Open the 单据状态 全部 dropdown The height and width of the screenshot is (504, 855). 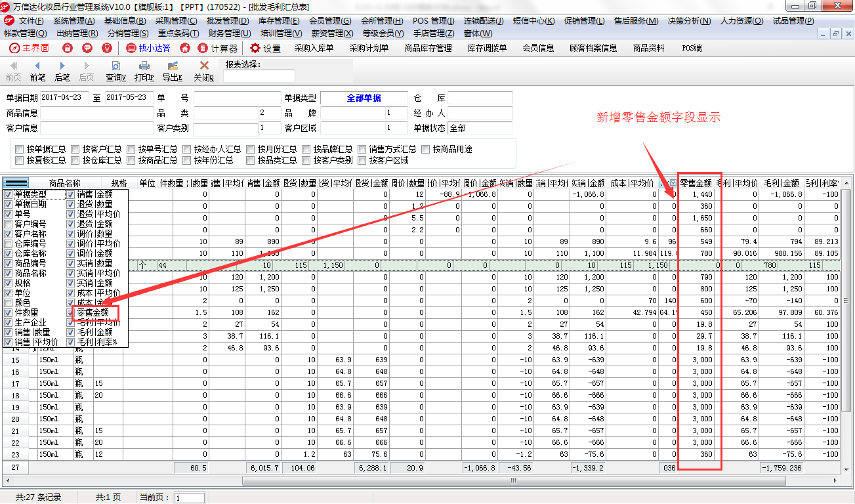pyautogui.click(x=480, y=128)
